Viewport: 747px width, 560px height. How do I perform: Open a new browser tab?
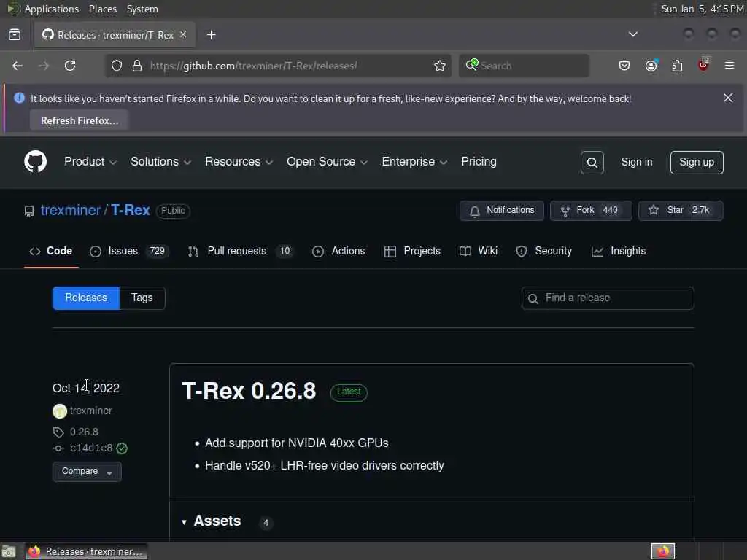(x=212, y=35)
